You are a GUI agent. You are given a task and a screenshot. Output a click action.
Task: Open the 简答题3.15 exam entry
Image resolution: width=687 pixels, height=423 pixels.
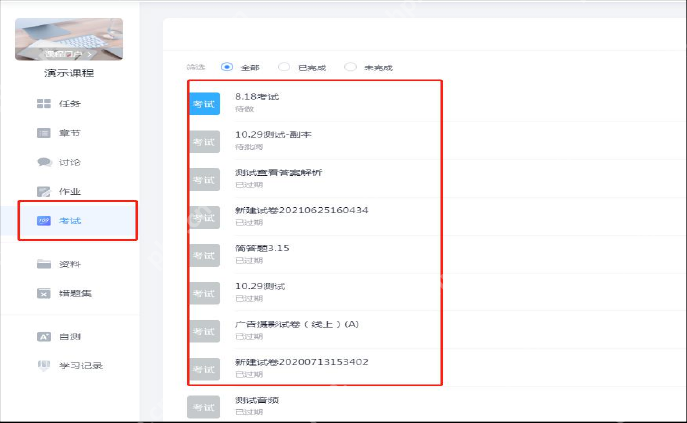(x=262, y=248)
